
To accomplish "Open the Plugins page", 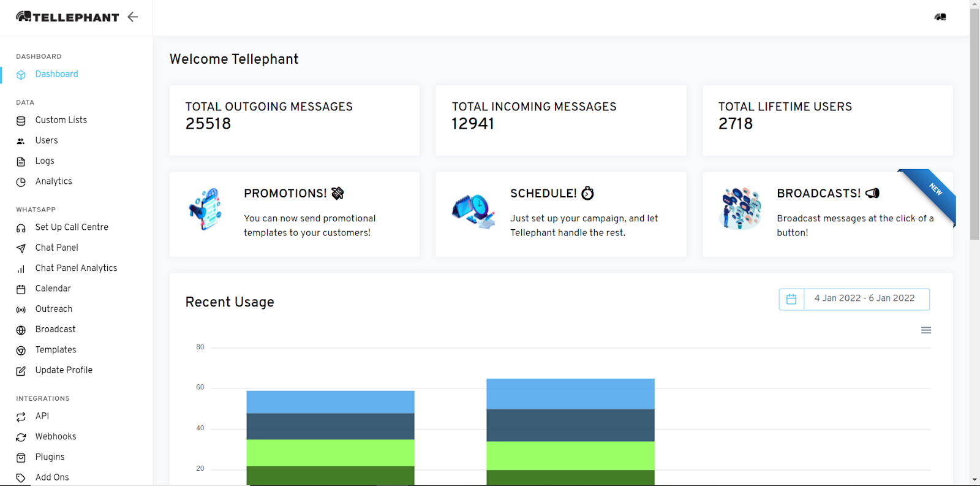I will [x=50, y=457].
